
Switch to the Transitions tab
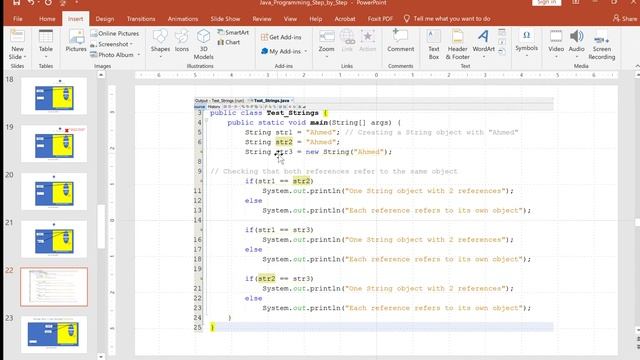pos(141,19)
